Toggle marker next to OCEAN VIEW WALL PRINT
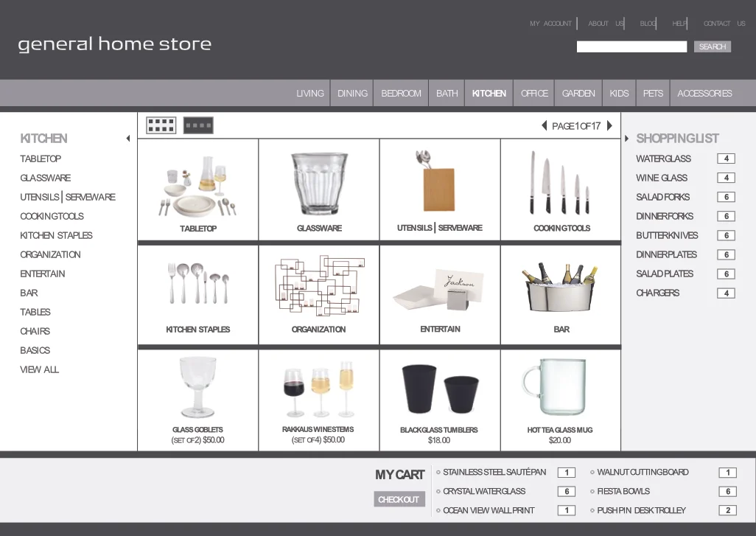The height and width of the screenshot is (536, 756). [x=438, y=509]
